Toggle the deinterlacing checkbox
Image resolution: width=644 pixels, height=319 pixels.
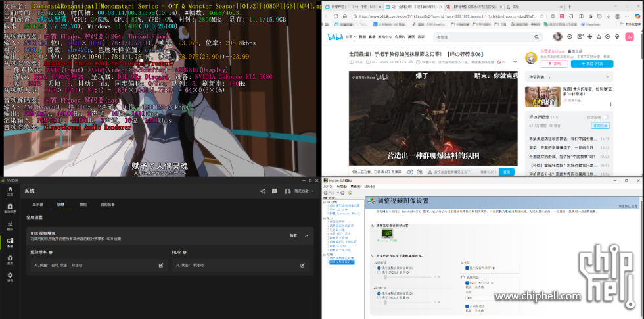click(467, 268)
